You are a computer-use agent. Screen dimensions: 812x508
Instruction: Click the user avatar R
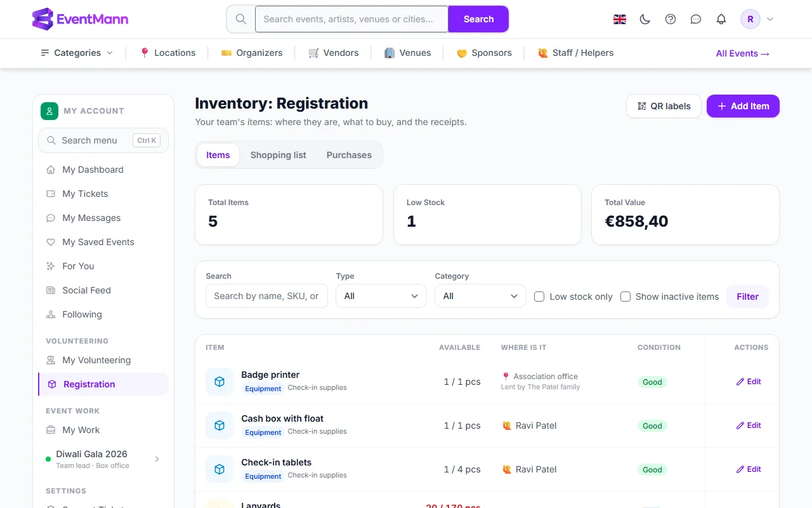[x=750, y=19]
